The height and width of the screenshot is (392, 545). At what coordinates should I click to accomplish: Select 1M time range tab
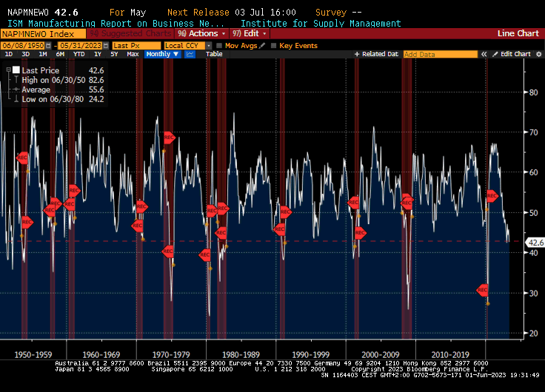[43, 54]
